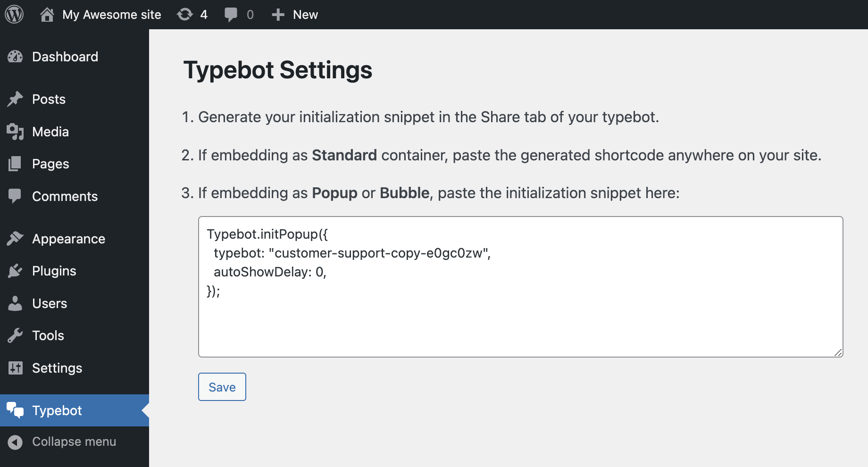The image size is (868, 467).
Task: Open the New content menu
Action: coord(294,14)
